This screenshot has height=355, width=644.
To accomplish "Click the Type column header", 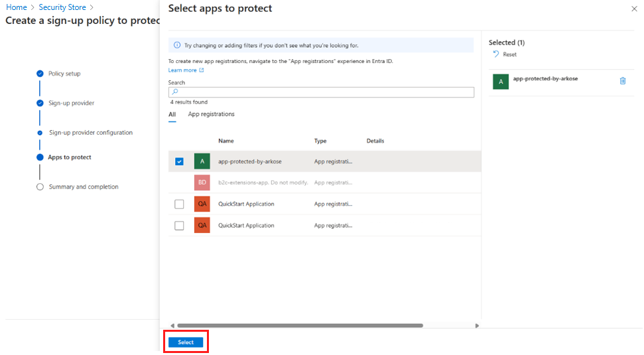I will 320,141.
